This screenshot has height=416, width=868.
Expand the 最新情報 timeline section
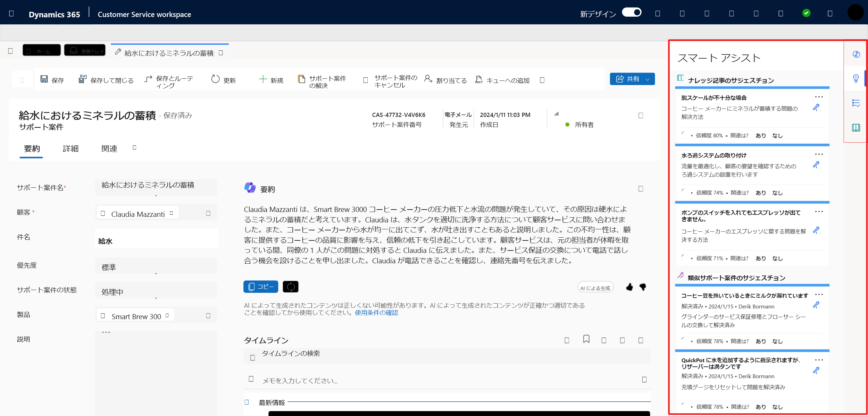tap(247, 402)
